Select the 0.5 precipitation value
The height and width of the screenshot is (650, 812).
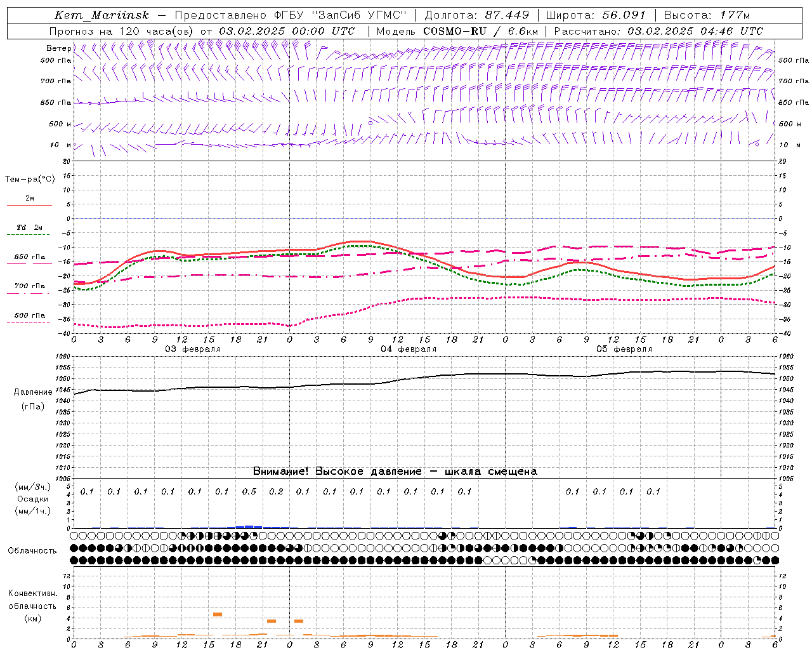(x=249, y=491)
